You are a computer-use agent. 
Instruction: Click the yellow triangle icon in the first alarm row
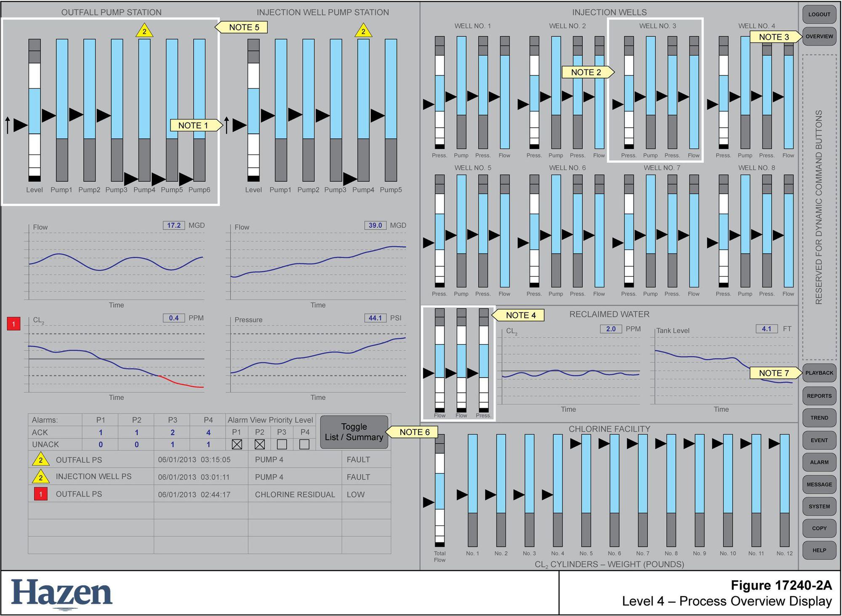pyautogui.click(x=40, y=460)
